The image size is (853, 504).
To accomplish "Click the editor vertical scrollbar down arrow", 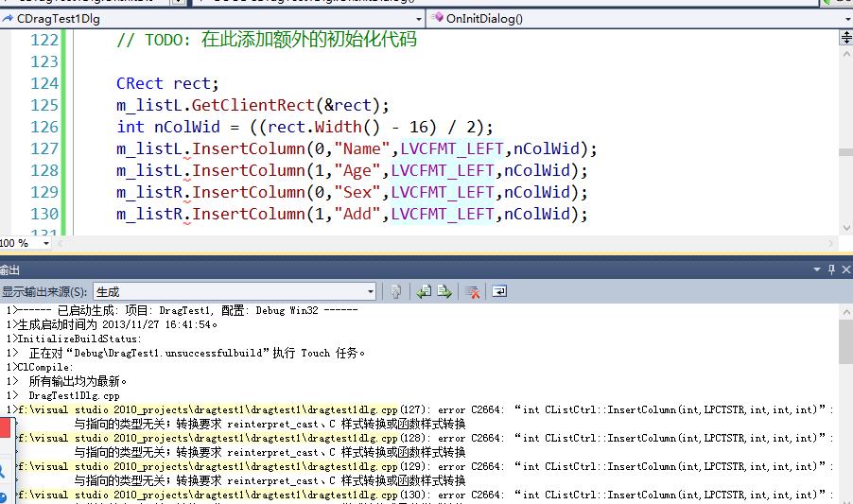I will click(x=846, y=227).
